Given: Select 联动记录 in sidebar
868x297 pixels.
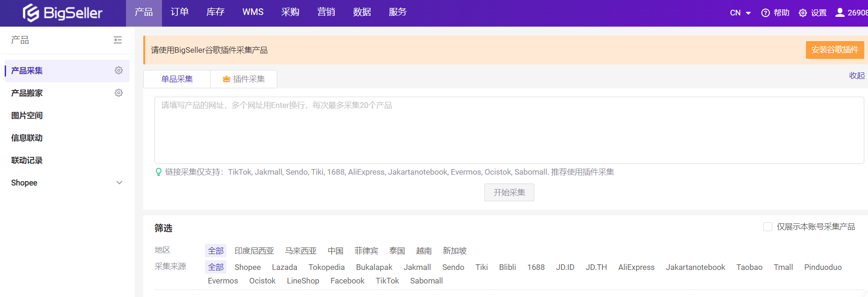Looking at the screenshot, I should pyautogui.click(x=27, y=160).
